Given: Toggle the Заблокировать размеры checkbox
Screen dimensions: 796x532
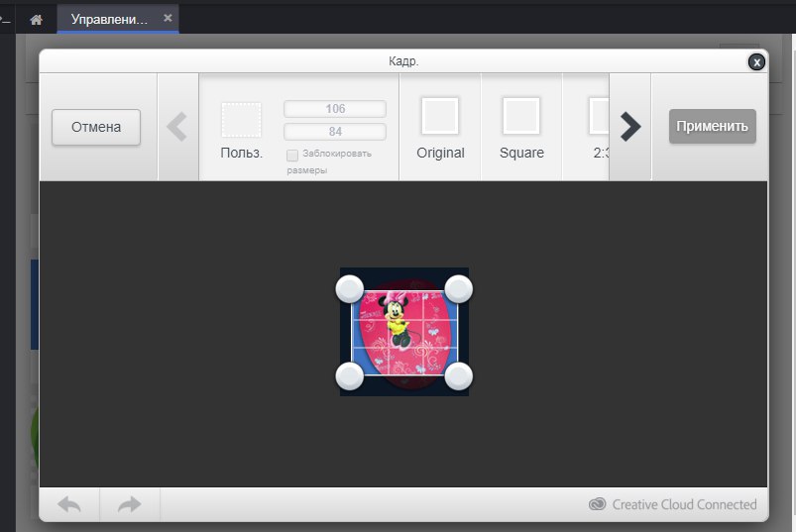Looking at the screenshot, I should 292,155.
